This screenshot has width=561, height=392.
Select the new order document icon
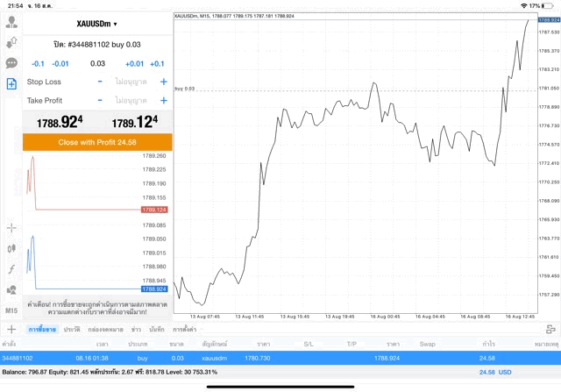point(11,84)
